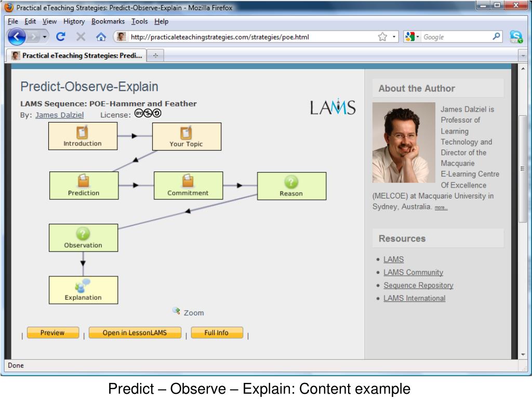This screenshot has width=532, height=399.
Task: Open the address bar history dropdown
Action: tap(394, 37)
